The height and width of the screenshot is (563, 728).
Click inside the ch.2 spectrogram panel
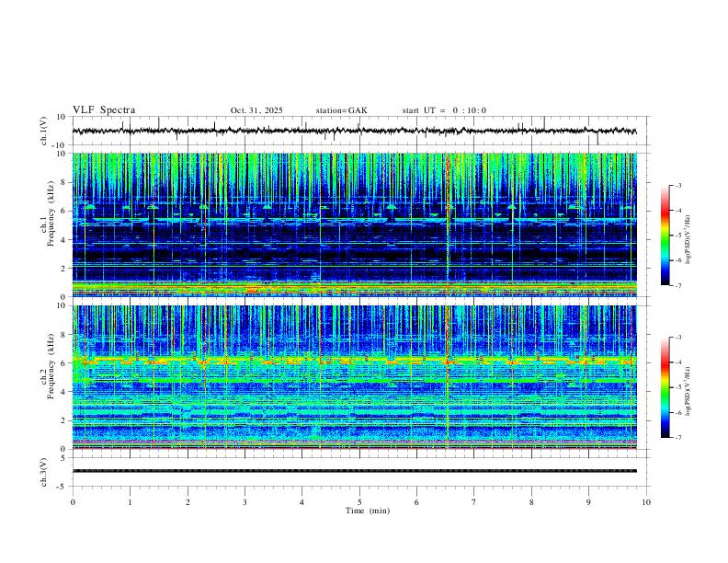tap(354, 377)
